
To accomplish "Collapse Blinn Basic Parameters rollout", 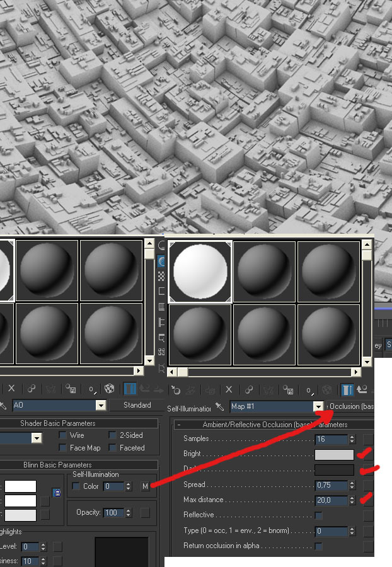I will [x=78, y=465].
